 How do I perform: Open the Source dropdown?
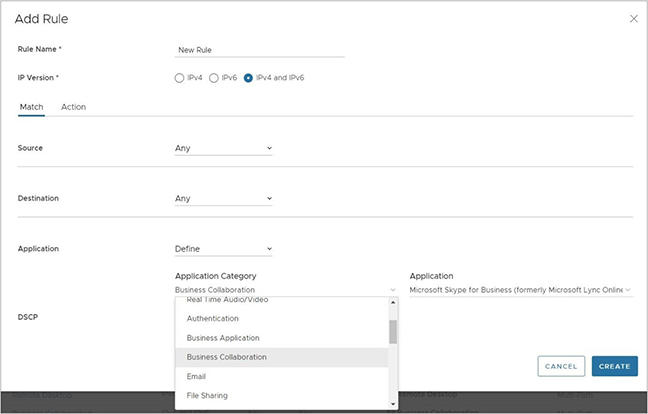coord(223,148)
